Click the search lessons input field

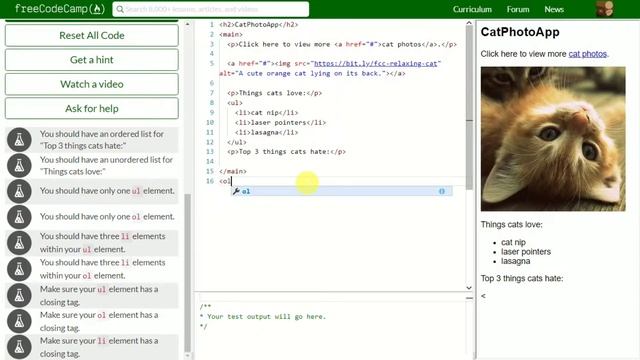(x=211, y=9)
